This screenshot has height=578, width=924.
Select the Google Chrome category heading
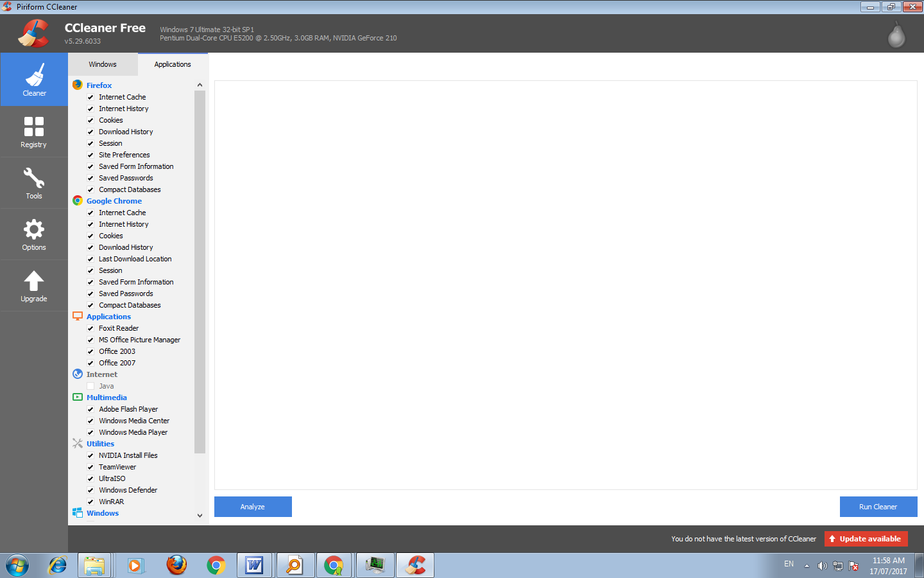click(x=114, y=201)
